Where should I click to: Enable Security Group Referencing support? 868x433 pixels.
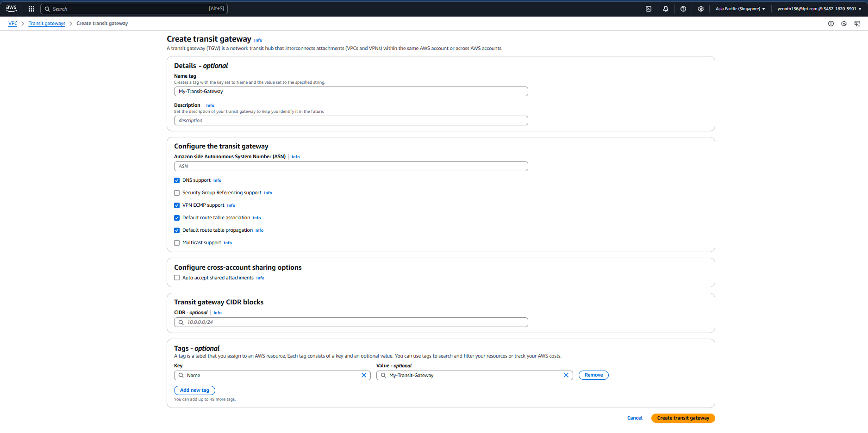tap(177, 193)
